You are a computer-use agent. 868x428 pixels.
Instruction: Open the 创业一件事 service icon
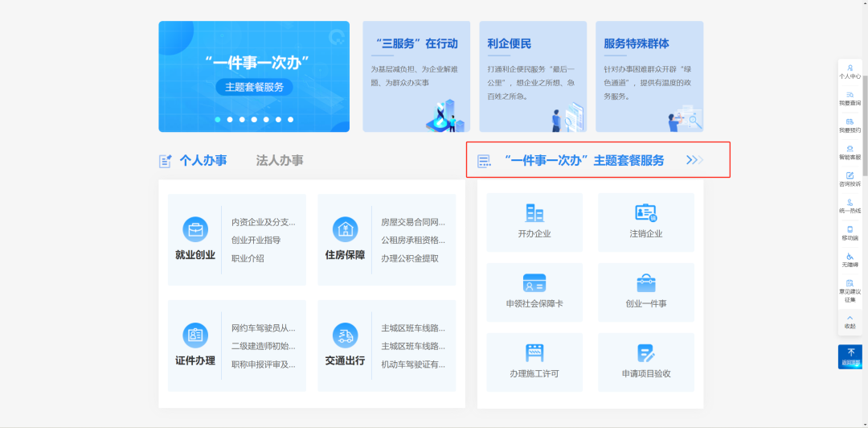click(x=645, y=282)
